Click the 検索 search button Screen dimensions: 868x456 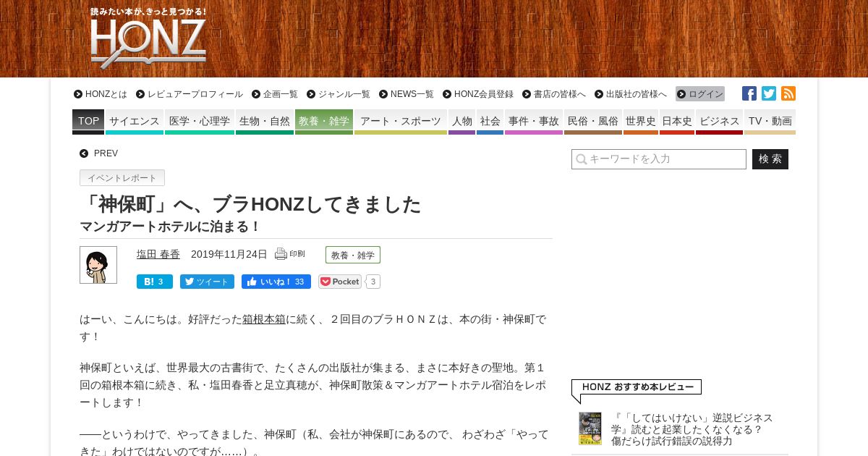click(770, 159)
